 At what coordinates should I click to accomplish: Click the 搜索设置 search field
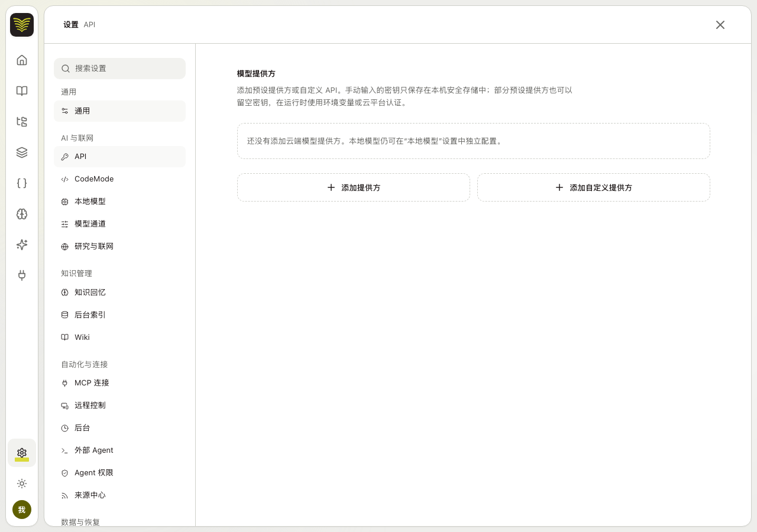pos(119,69)
